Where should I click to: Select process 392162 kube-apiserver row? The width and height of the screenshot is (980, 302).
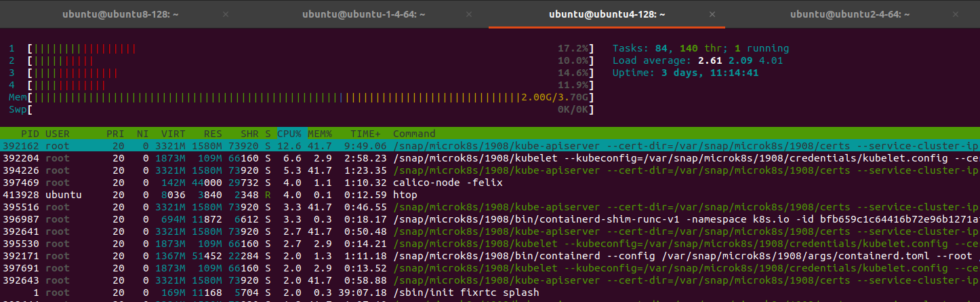click(x=490, y=146)
